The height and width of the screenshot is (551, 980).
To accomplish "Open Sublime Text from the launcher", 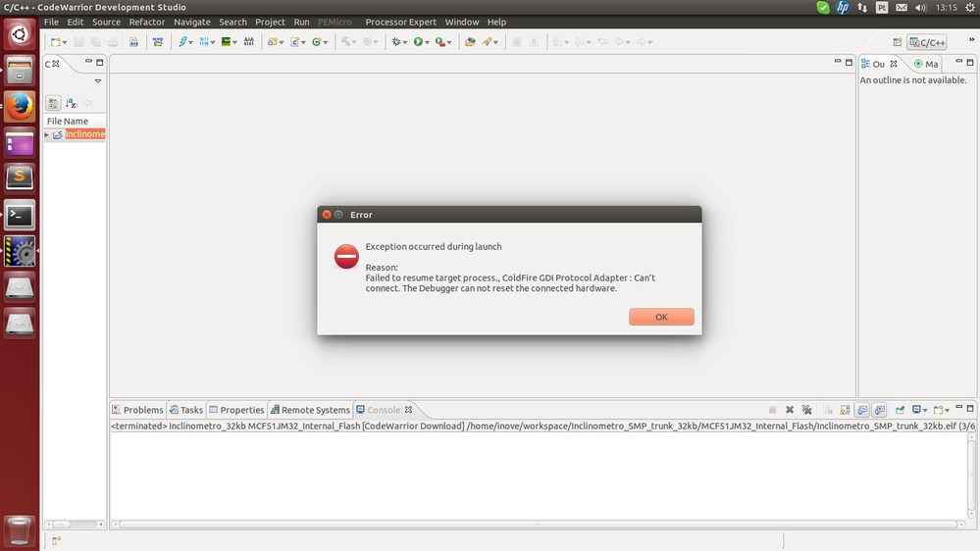I will pyautogui.click(x=20, y=178).
